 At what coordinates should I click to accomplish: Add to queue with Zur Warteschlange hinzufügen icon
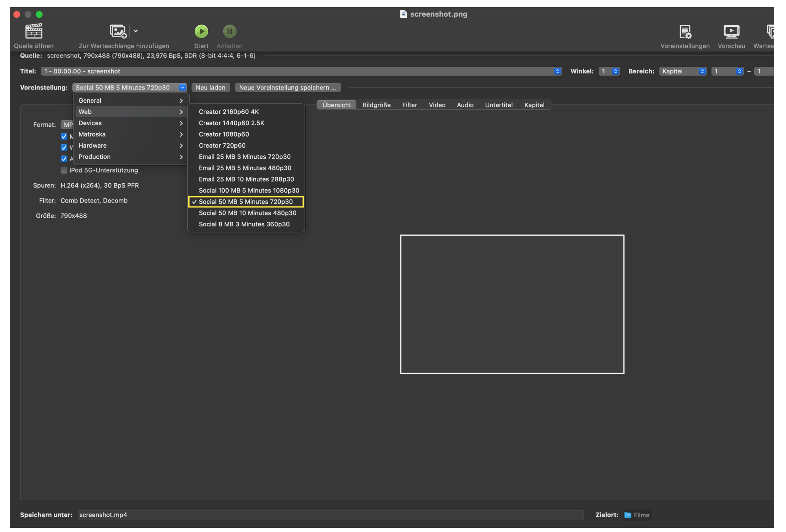[x=118, y=31]
